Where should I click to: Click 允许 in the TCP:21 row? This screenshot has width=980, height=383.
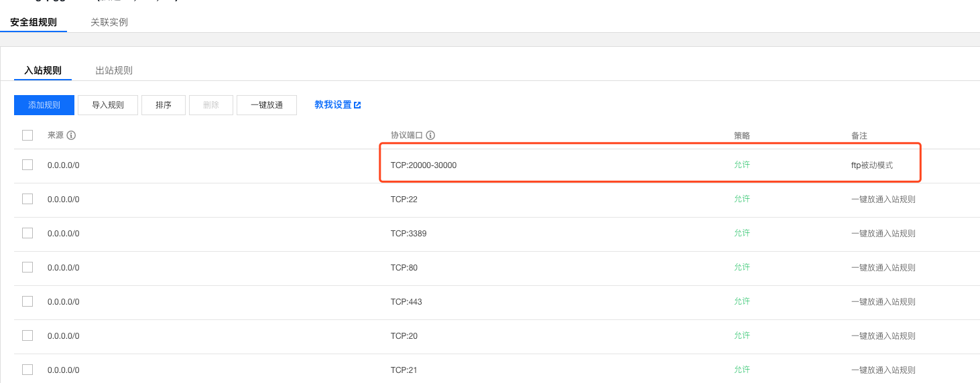click(742, 370)
